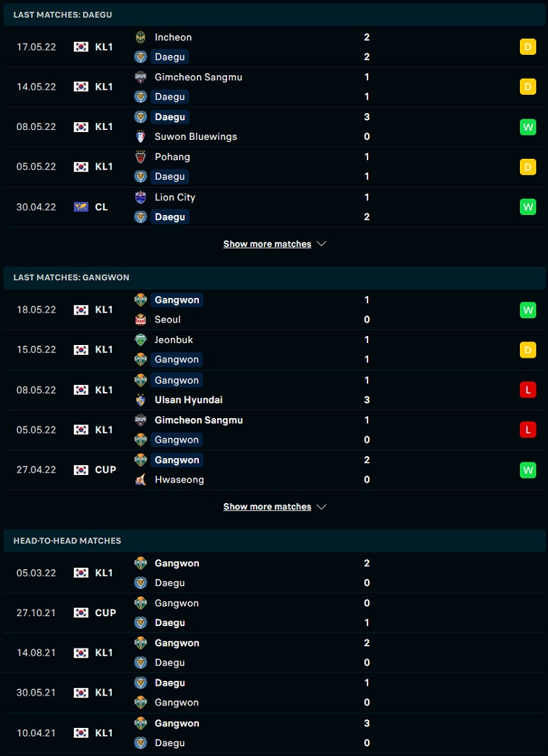Click the yellow D badge for Incheon match

528,47
